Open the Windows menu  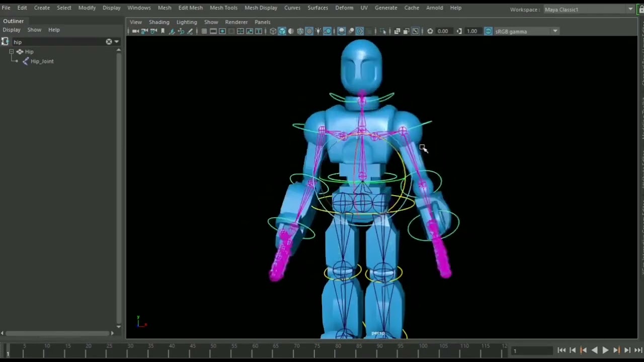coord(139,8)
